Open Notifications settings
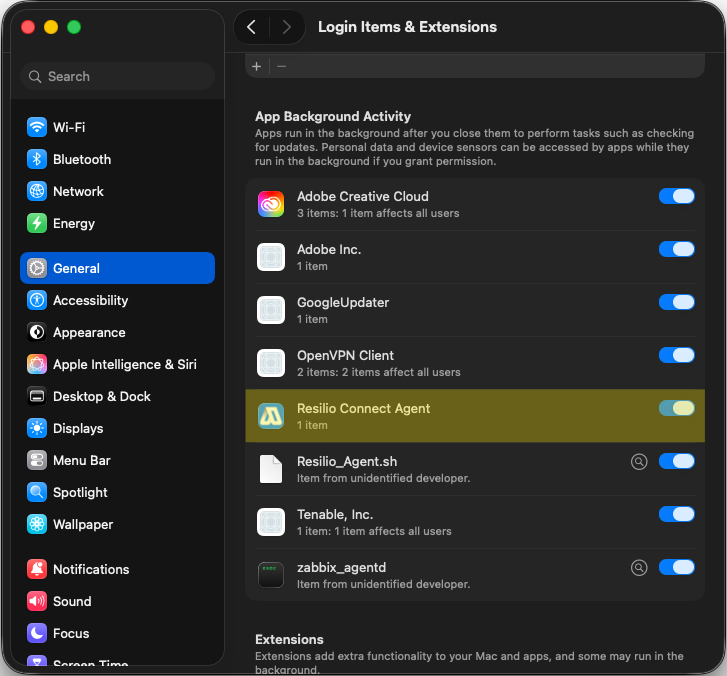This screenshot has width=727, height=676. point(117,569)
